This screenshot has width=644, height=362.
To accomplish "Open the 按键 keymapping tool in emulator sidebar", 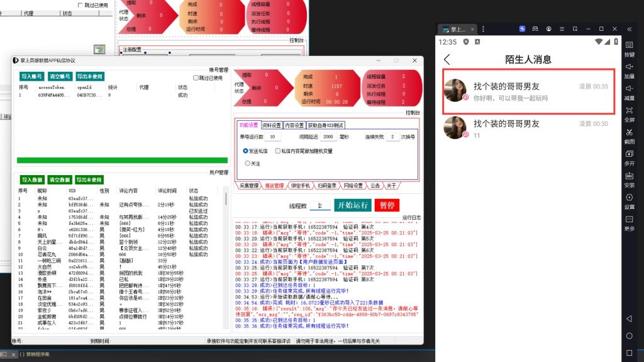I will pos(630,46).
